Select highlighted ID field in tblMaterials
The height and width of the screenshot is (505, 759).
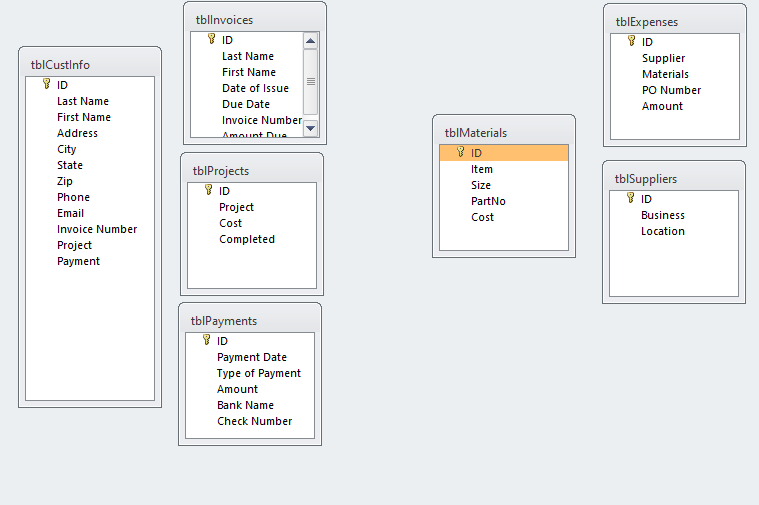click(x=504, y=153)
